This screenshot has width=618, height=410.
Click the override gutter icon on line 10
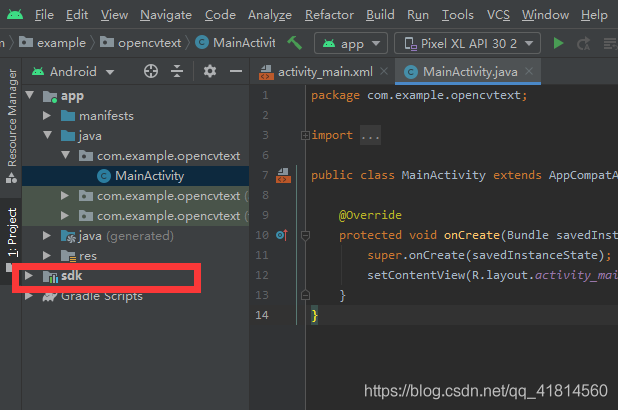[281, 235]
